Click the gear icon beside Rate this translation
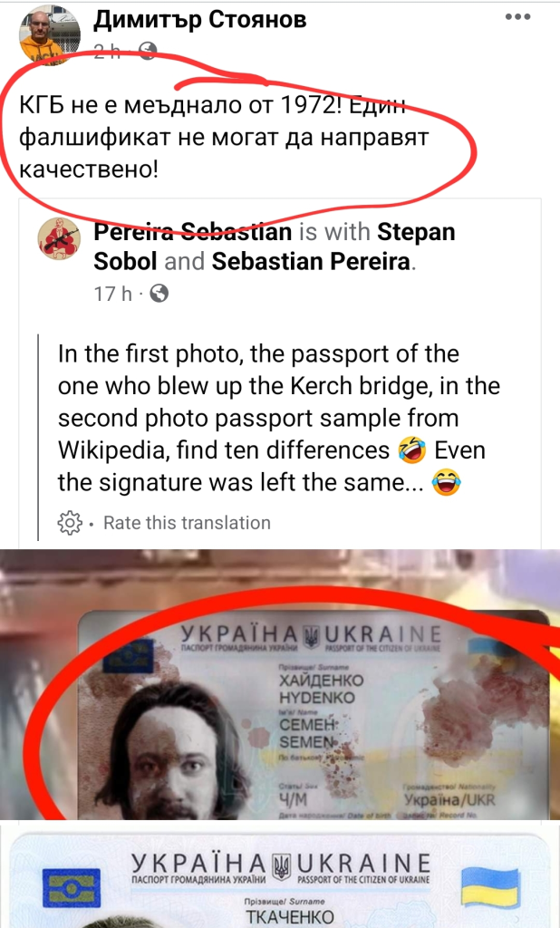 [69, 523]
